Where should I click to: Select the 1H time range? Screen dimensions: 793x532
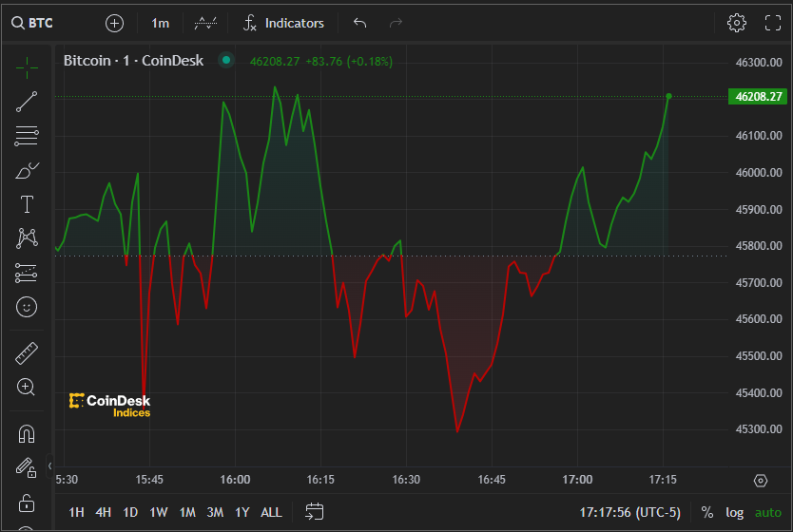[x=76, y=512]
